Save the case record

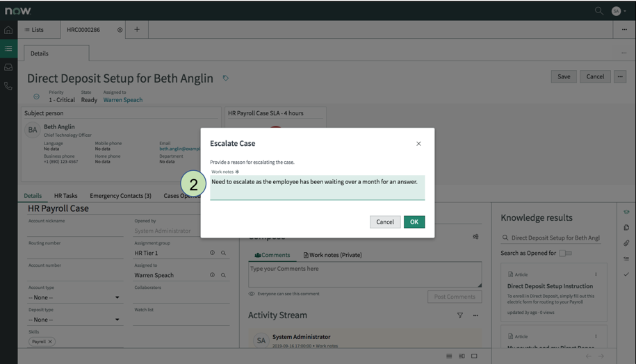(564, 76)
